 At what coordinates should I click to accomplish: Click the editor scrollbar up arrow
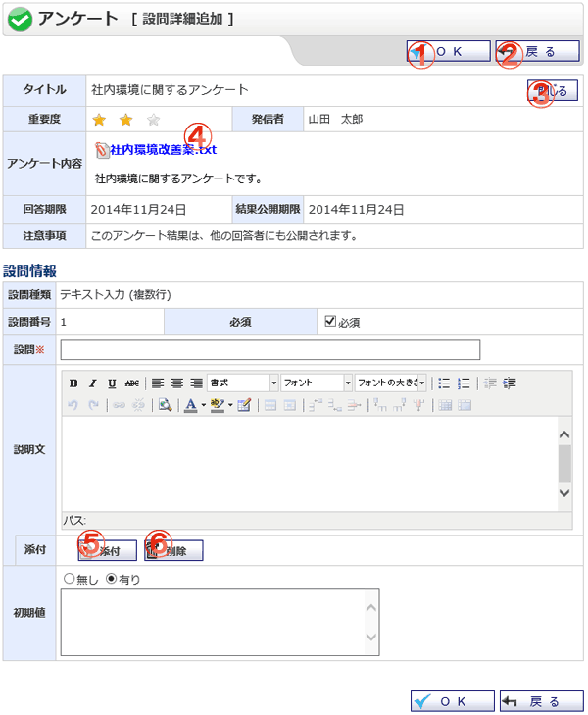(564, 434)
